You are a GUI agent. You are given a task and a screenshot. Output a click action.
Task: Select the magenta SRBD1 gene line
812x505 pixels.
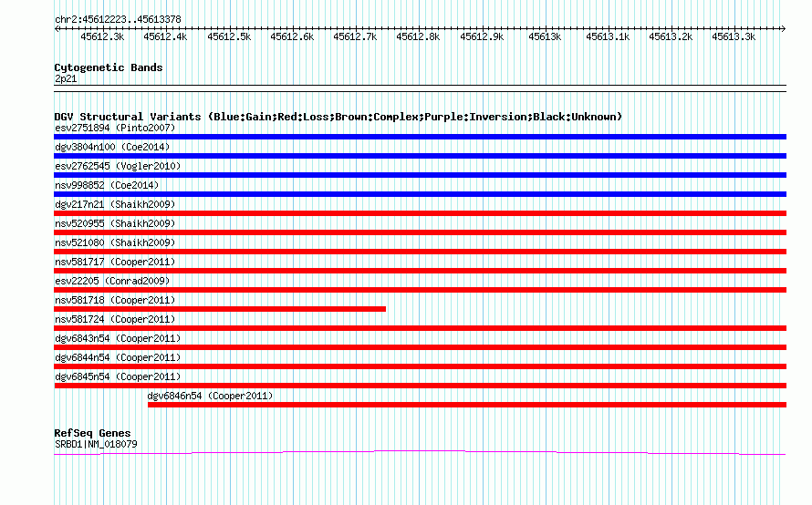coord(420,453)
